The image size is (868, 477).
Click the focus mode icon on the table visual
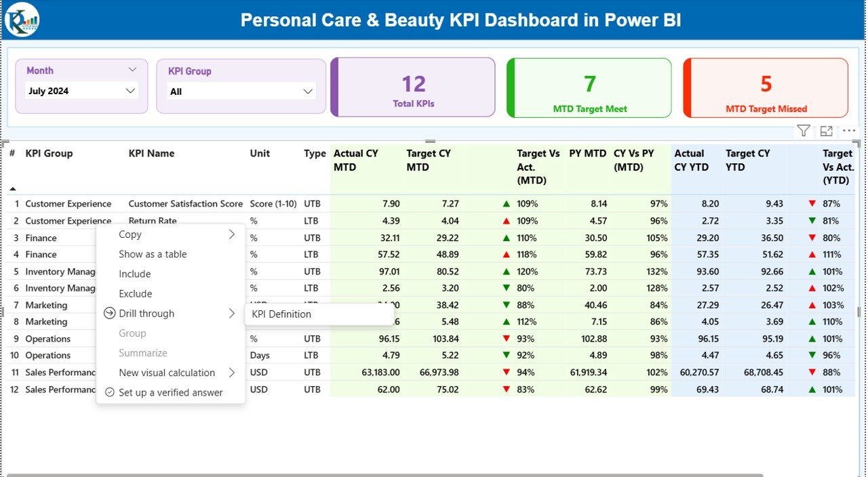click(826, 131)
